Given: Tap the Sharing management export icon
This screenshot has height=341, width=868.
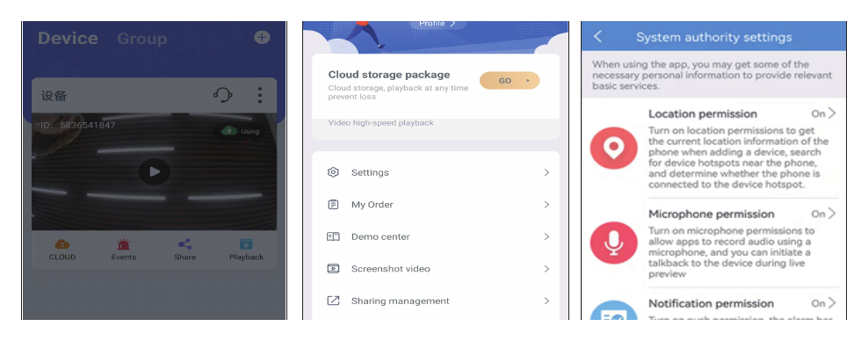Looking at the screenshot, I should [x=333, y=301].
